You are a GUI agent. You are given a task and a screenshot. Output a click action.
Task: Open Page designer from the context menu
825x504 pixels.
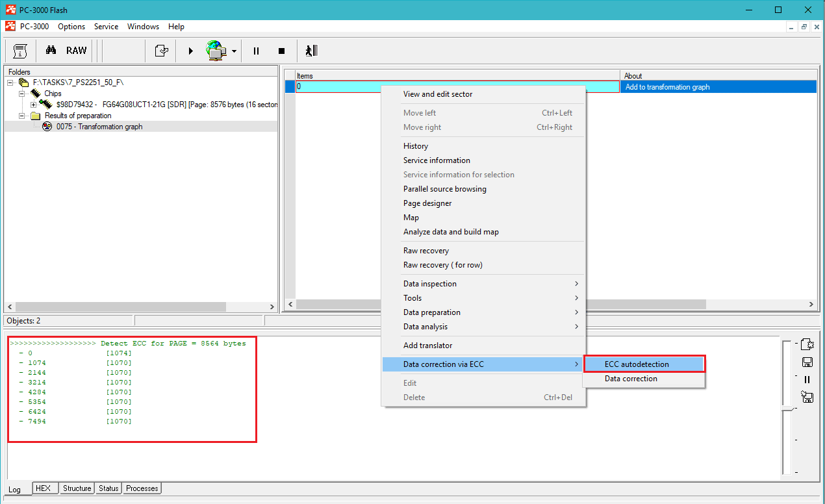coord(483,203)
